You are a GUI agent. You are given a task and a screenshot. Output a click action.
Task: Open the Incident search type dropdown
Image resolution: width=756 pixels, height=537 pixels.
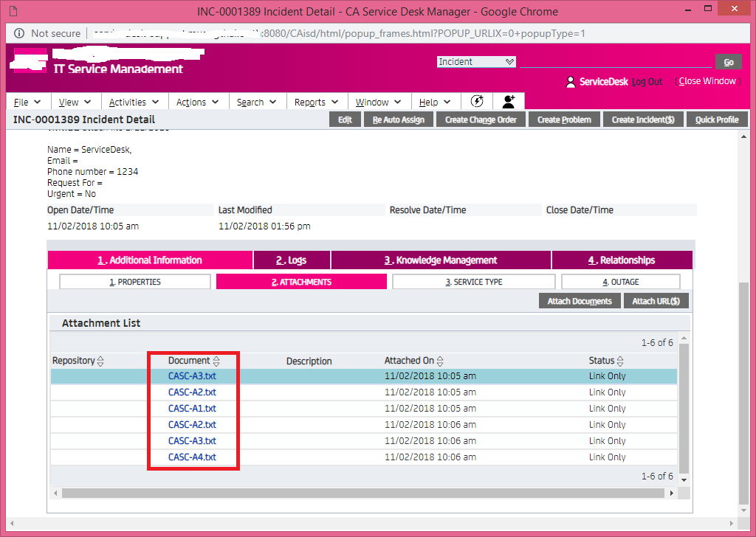(476, 62)
